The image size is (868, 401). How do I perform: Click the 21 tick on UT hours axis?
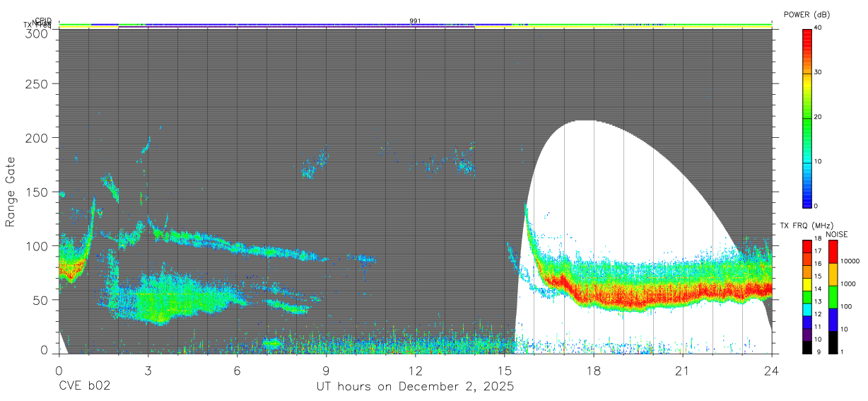(682, 370)
